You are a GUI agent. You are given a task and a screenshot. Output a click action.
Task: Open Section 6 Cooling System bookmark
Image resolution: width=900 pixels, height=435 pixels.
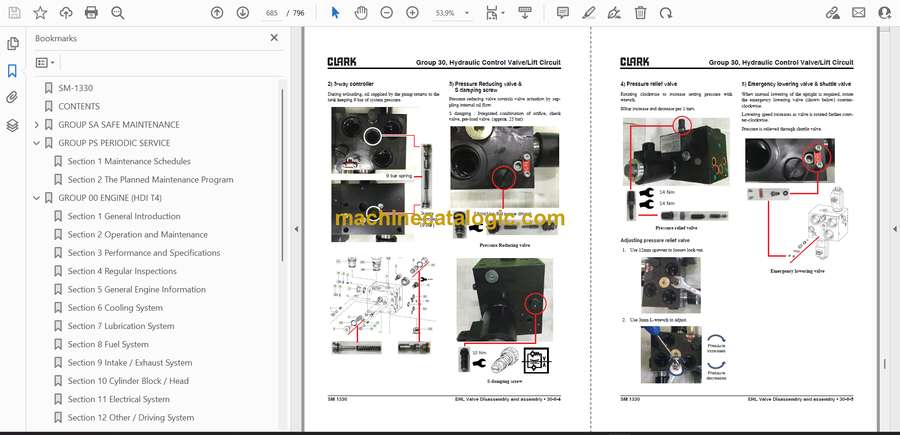tap(115, 308)
